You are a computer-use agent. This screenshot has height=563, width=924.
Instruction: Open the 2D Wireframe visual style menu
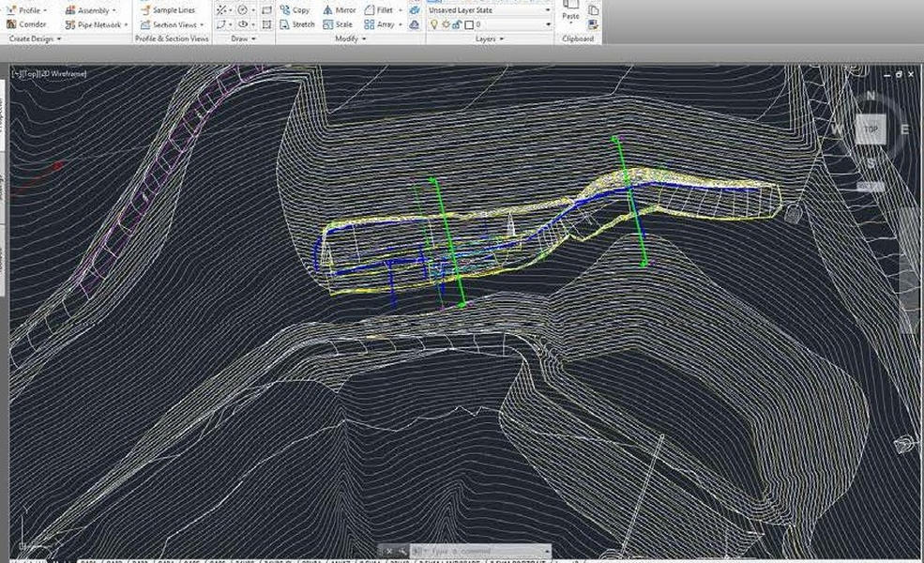pos(65,73)
